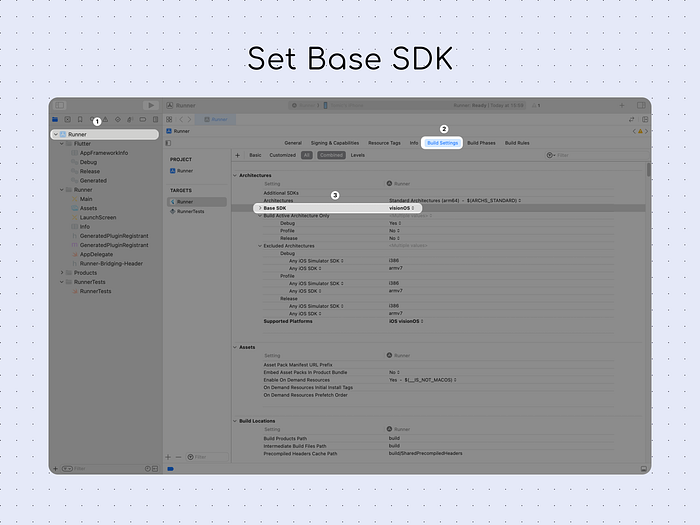This screenshot has height=525, width=700.
Task: Toggle source-control status filter icon in navigator
Action: click(x=155, y=469)
